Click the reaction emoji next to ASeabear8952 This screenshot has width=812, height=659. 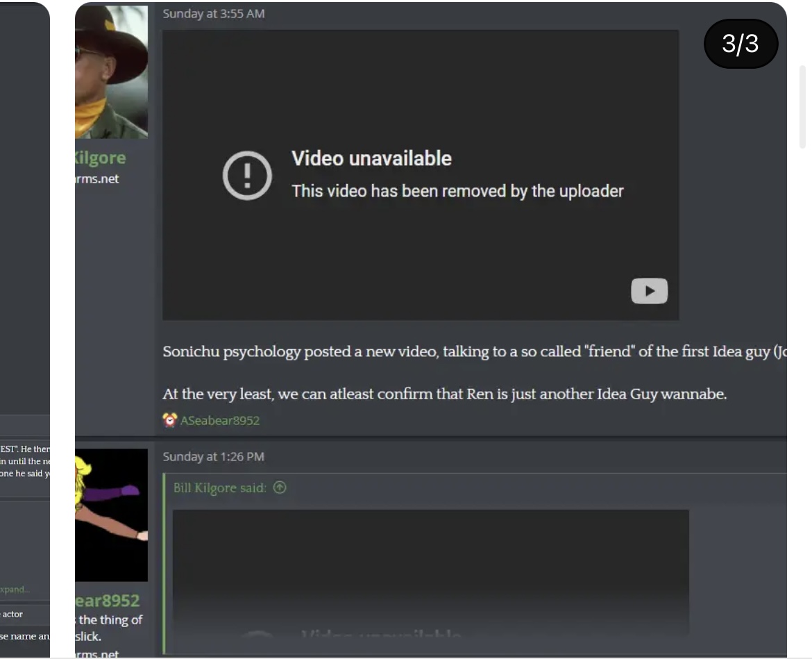click(x=169, y=419)
